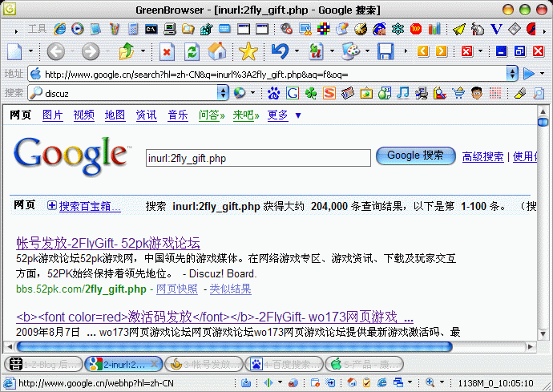Click the floppy disk save icon

pyautogui.click(x=385, y=51)
